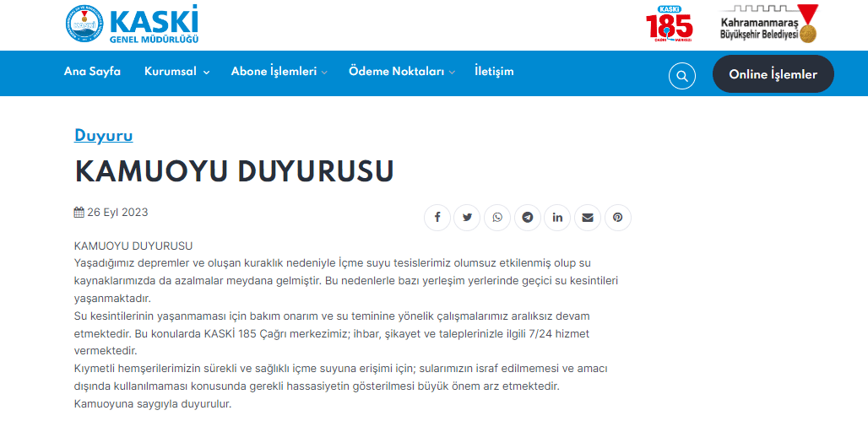Expand the Ödeme Noktaları dropdown menu

coord(401,72)
